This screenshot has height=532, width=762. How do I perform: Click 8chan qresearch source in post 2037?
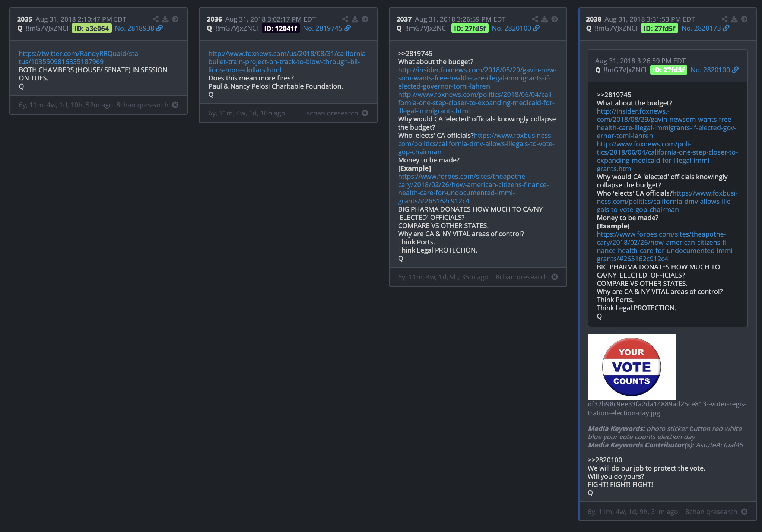521,277
